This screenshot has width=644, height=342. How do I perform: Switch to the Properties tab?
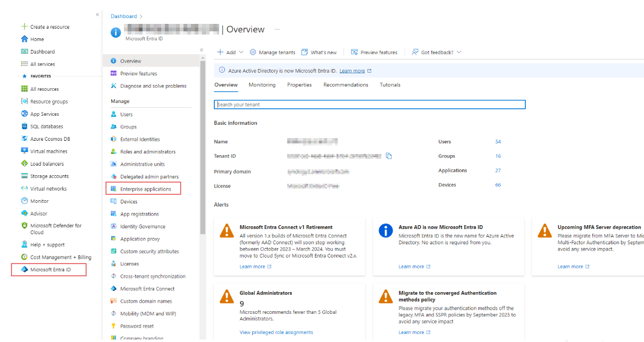299,85
